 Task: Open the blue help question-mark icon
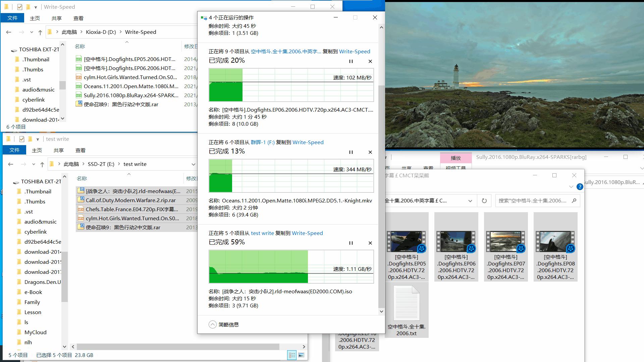pyautogui.click(x=580, y=187)
